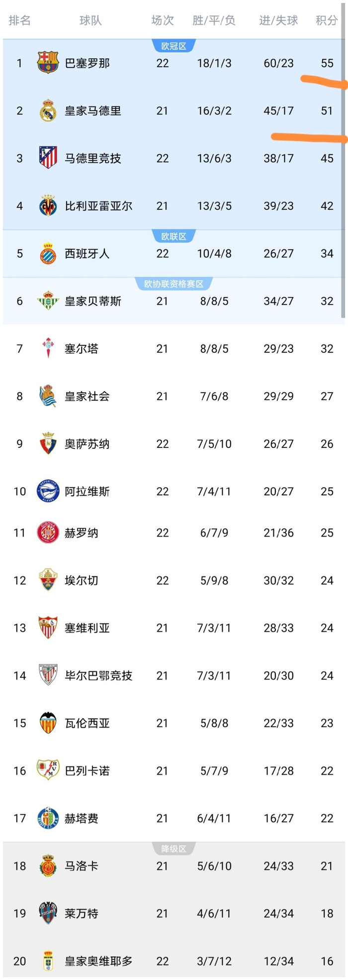Click the Alavés blue round crest
348x980 pixels.
(48, 491)
